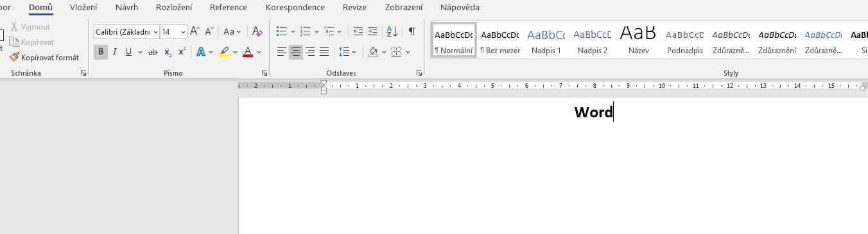The height and width of the screenshot is (234, 868).
Task: Sort text with the A-Z sort icon
Action: [x=392, y=31]
